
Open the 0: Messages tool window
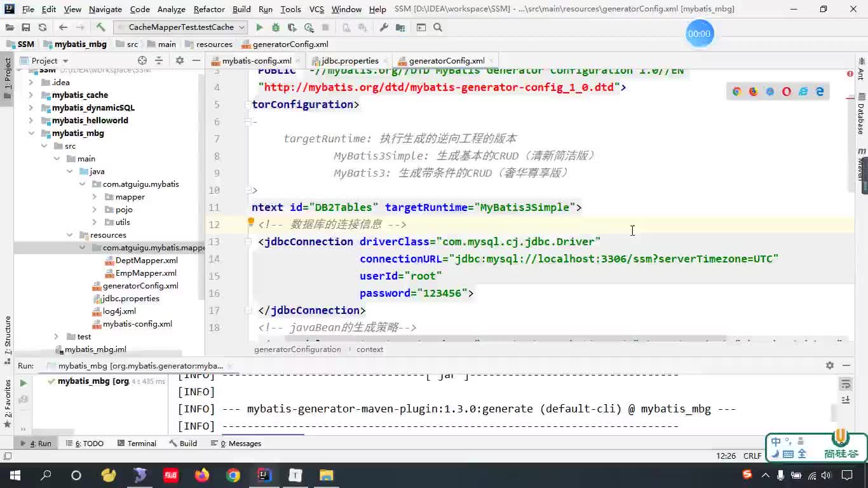click(x=236, y=444)
